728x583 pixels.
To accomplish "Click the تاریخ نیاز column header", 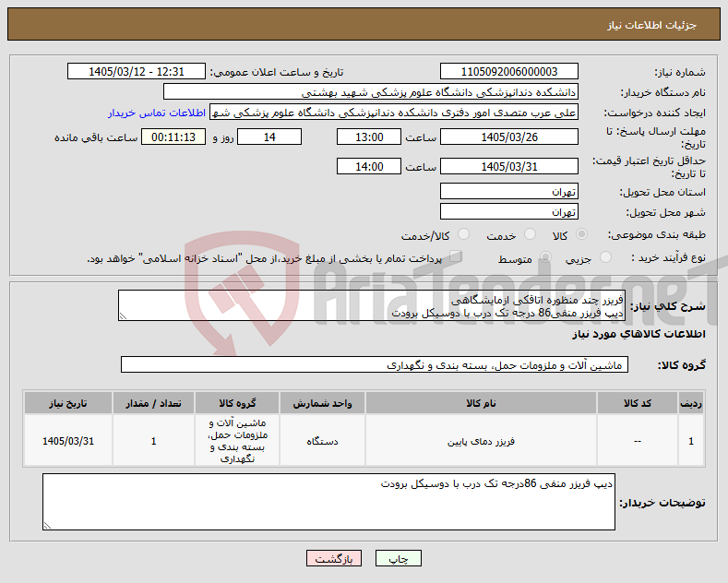I will click(68, 403).
